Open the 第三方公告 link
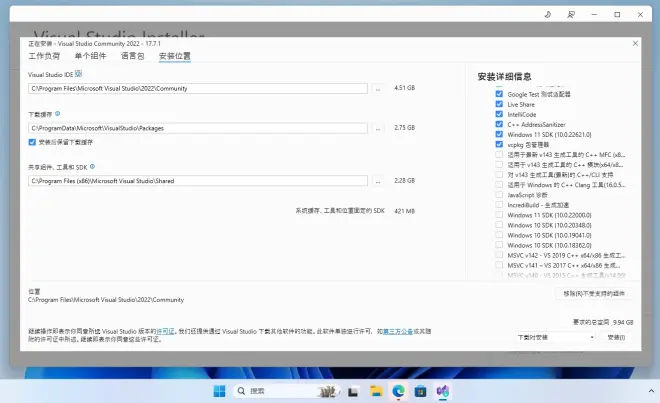Image resolution: width=660 pixels, height=403 pixels. coord(398,331)
